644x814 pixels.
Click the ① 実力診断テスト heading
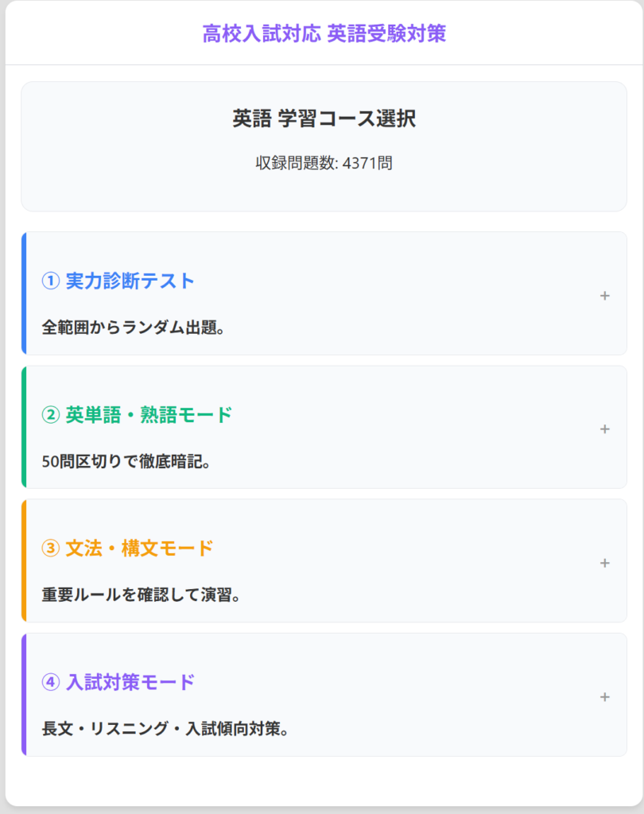[x=118, y=281]
